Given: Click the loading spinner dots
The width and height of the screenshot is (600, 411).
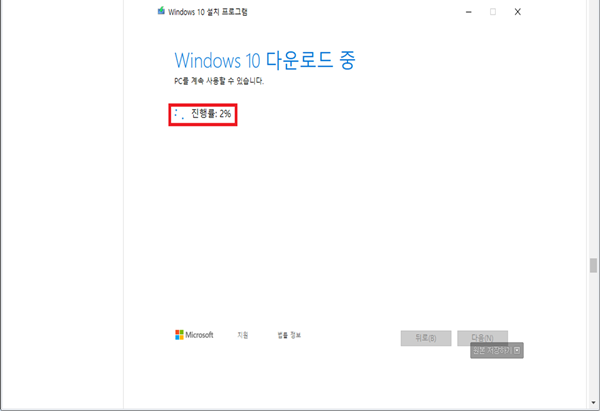Looking at the screenshot, I should coord(179,114).
